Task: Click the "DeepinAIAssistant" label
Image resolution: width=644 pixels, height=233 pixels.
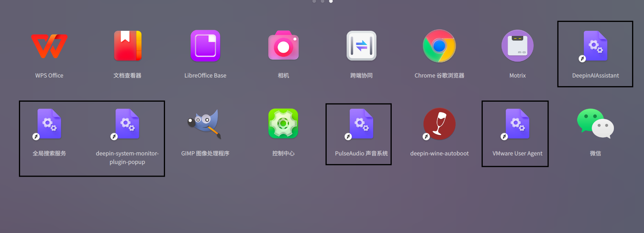Action: pyautogui.click(x=596, y=76)
